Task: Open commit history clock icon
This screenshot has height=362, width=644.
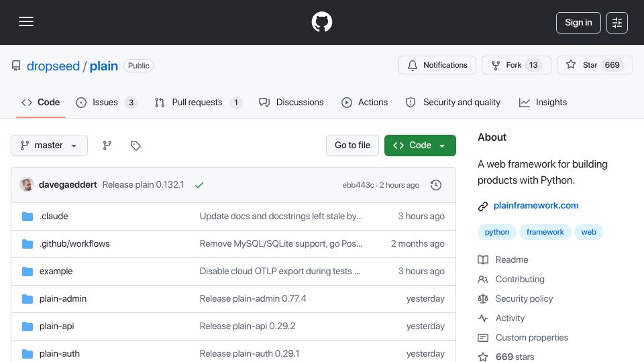Action: 436,185
